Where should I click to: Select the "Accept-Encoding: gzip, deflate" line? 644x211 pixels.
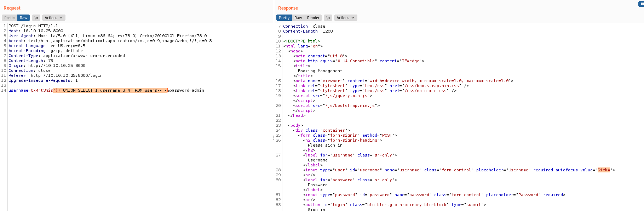click(46, 51)
